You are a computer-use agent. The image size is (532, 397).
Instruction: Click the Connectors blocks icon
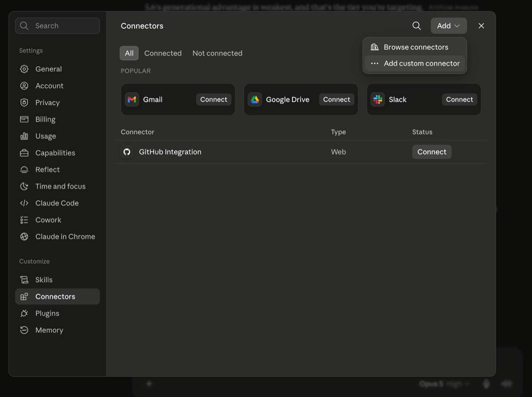(x=24, y=297)
